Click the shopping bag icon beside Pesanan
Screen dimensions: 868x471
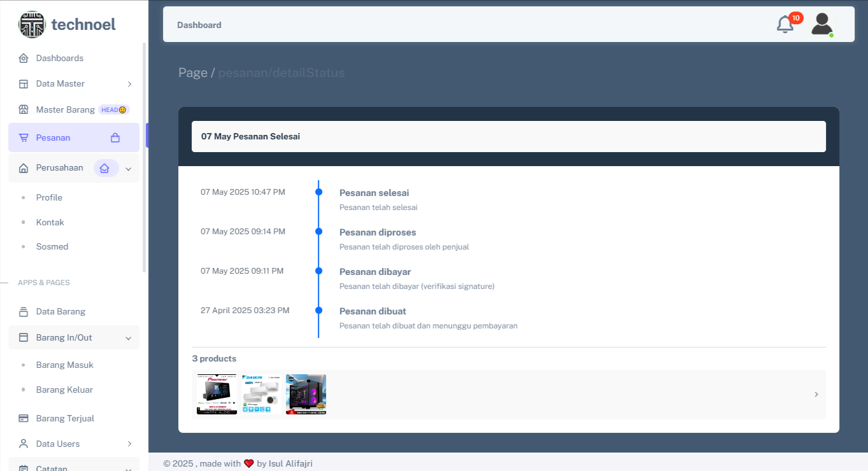tap(115, 137)
